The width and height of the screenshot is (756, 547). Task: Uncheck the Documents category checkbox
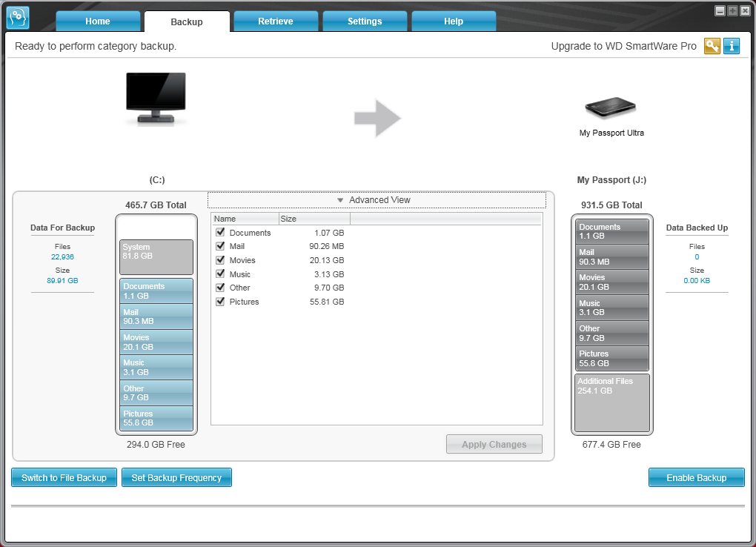[220, 232]
